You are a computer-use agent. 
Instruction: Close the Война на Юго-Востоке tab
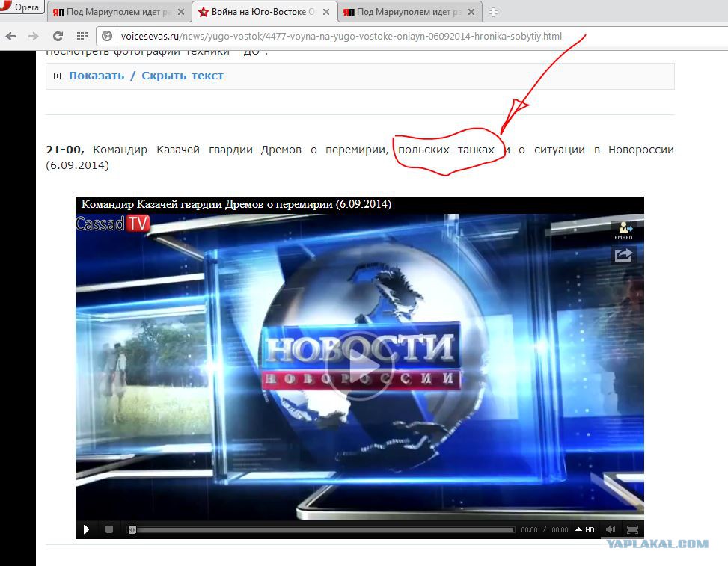[326, 12]
